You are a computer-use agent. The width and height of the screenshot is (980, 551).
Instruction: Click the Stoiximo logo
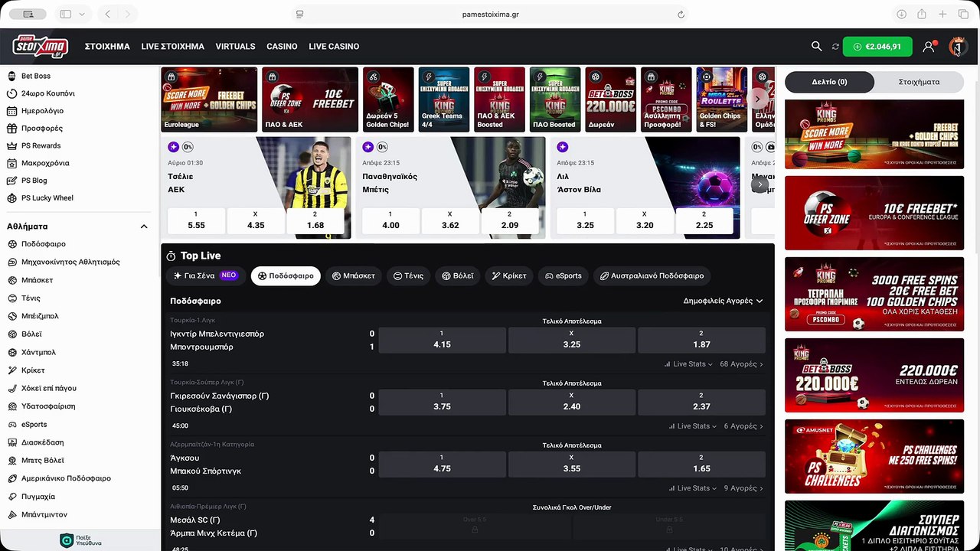41,47
